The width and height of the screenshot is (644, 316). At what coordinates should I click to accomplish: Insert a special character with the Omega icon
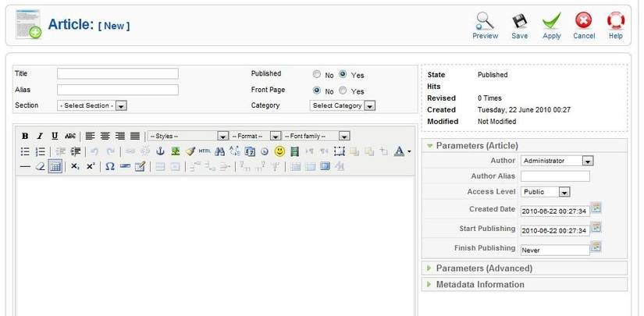point(109,167)
